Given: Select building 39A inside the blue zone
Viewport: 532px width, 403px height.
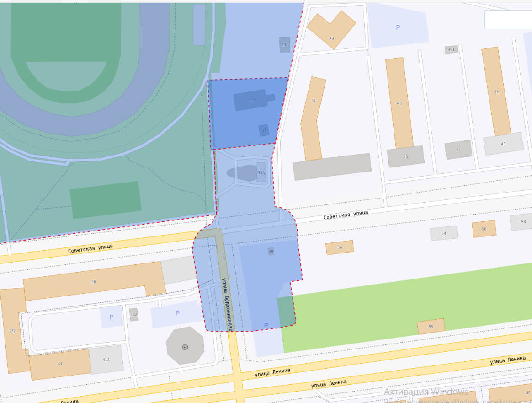Looking at the screenshot, I should coord(261,172).
